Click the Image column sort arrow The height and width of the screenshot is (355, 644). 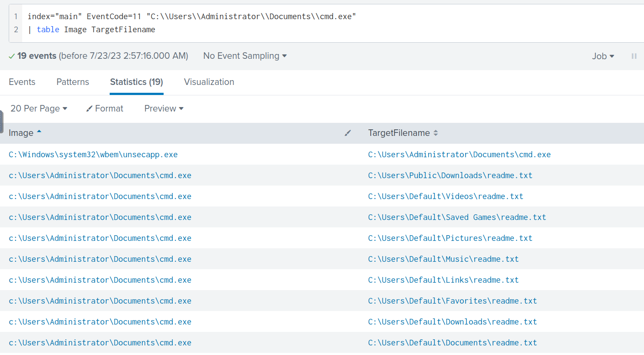pyautogui.click(x=39, y=132)
